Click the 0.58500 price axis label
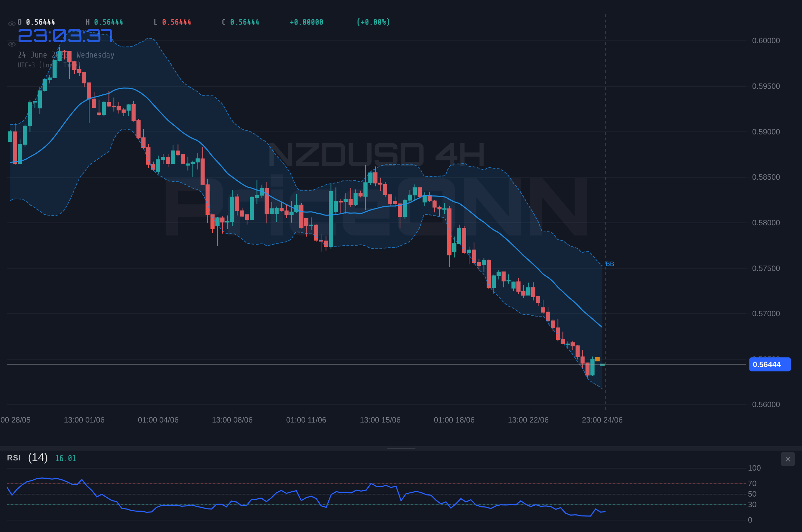 click(x=766, y=177)
